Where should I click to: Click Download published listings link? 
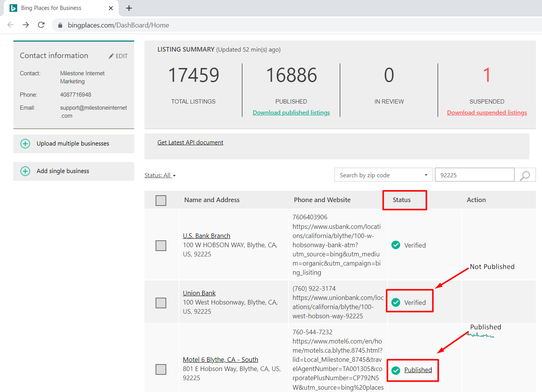click(x=291, y=113)
